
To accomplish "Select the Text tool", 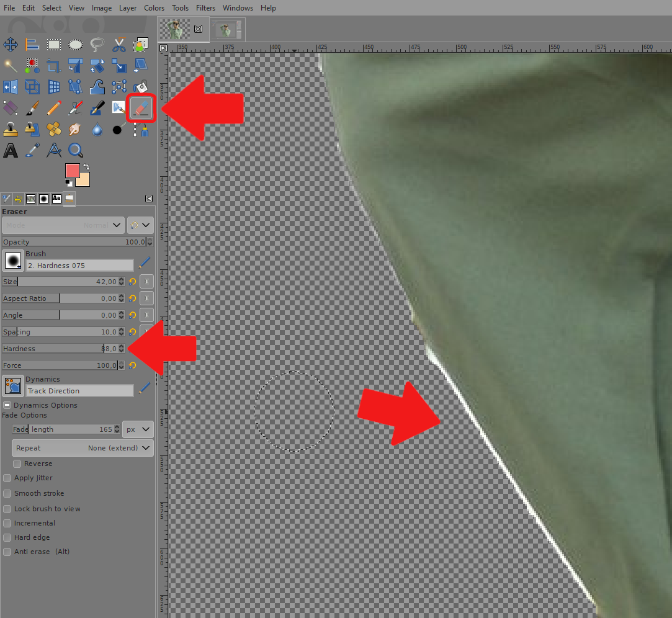I will (x=10, y=150).
